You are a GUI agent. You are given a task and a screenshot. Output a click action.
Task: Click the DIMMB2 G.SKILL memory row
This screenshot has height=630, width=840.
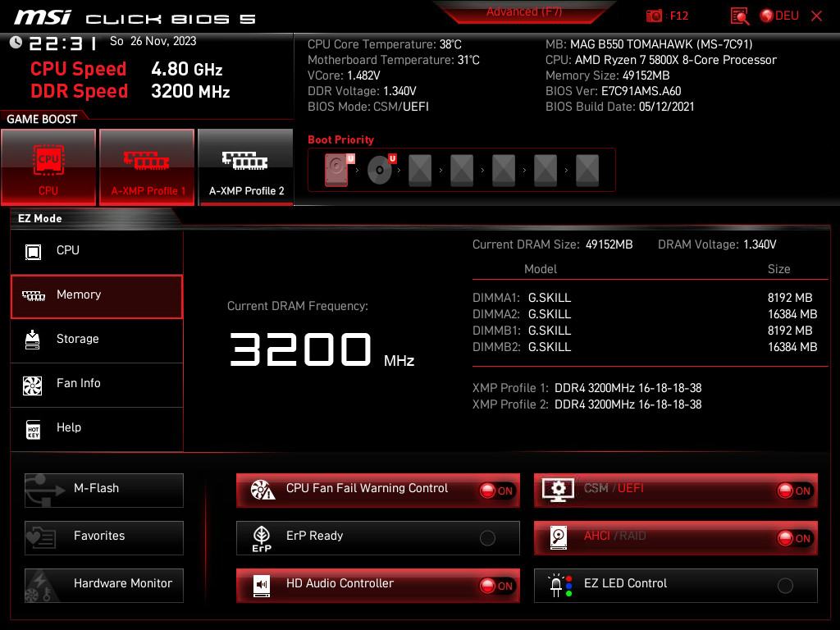[645, 347]
